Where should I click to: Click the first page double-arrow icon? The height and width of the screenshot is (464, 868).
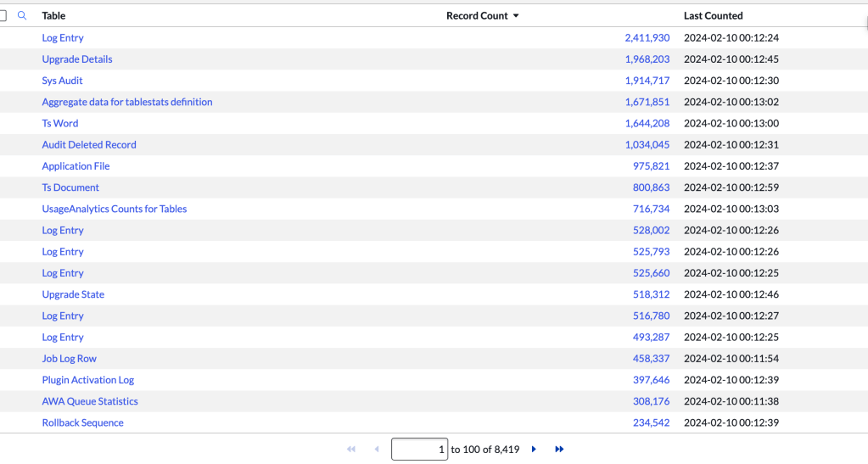(351, 450)
